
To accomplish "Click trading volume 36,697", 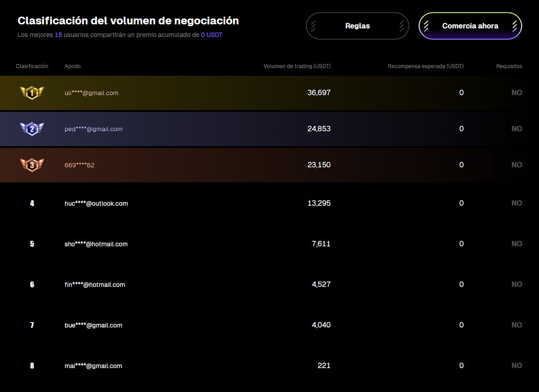I will [319, 92].
